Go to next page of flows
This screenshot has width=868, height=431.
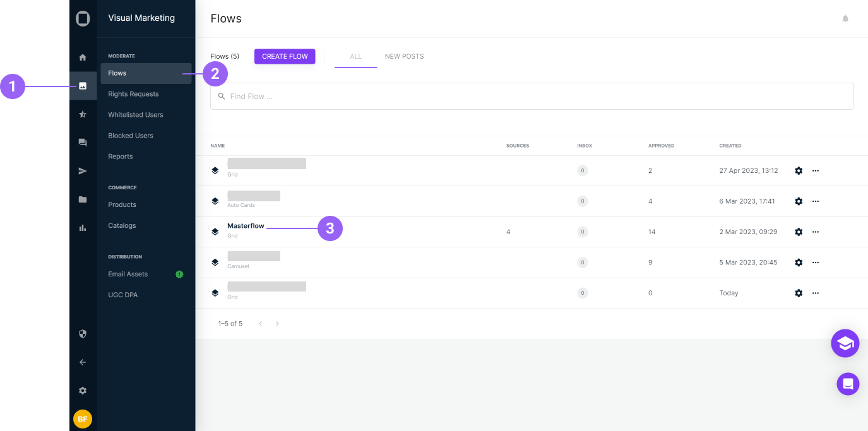[x=277, y=324]
